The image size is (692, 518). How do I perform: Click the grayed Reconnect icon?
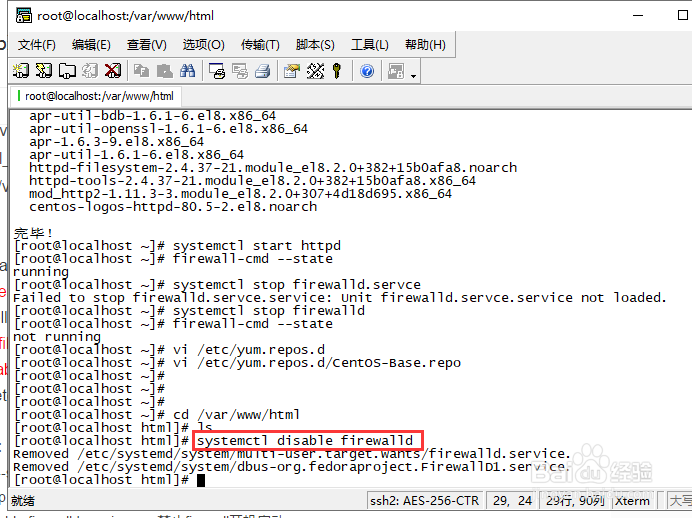tap(90, 71)
